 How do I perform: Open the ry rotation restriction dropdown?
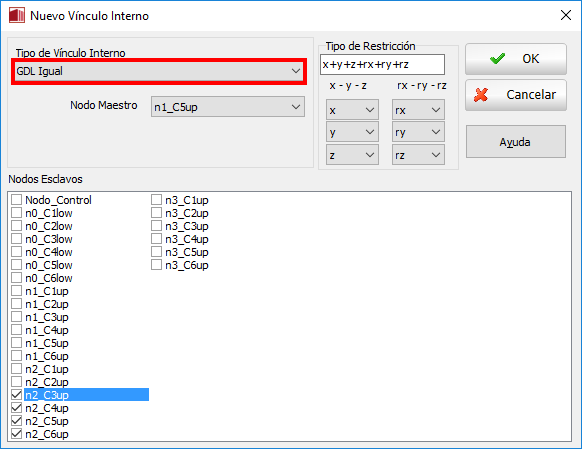pyautogui.click(x=418, y=132)
